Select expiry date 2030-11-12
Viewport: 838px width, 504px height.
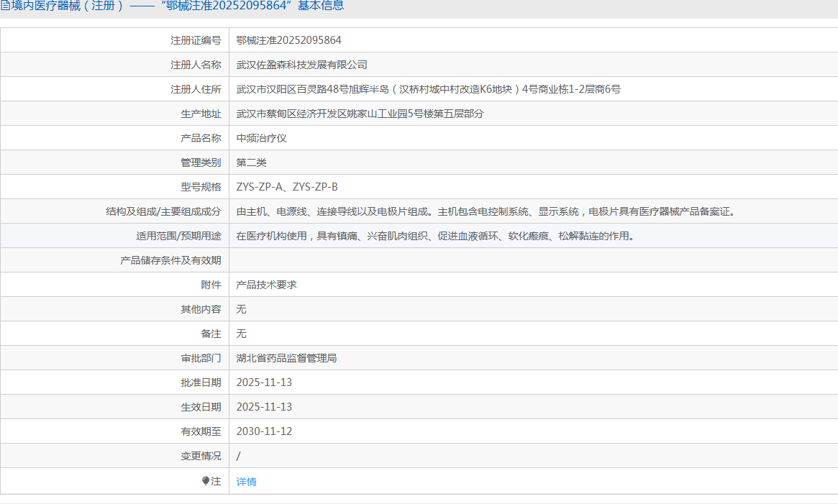[264, 431]
